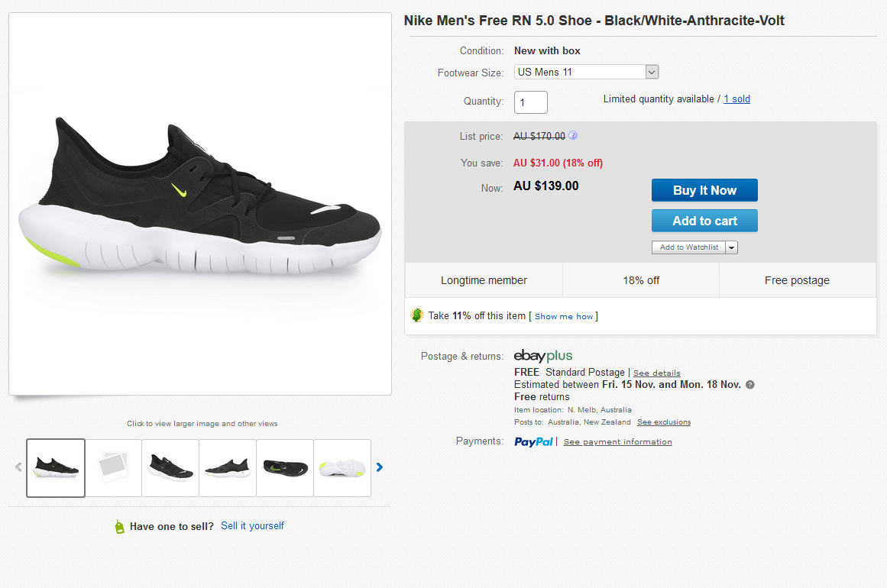Go to previous thumbnails with left arrow

coord(18,467)
